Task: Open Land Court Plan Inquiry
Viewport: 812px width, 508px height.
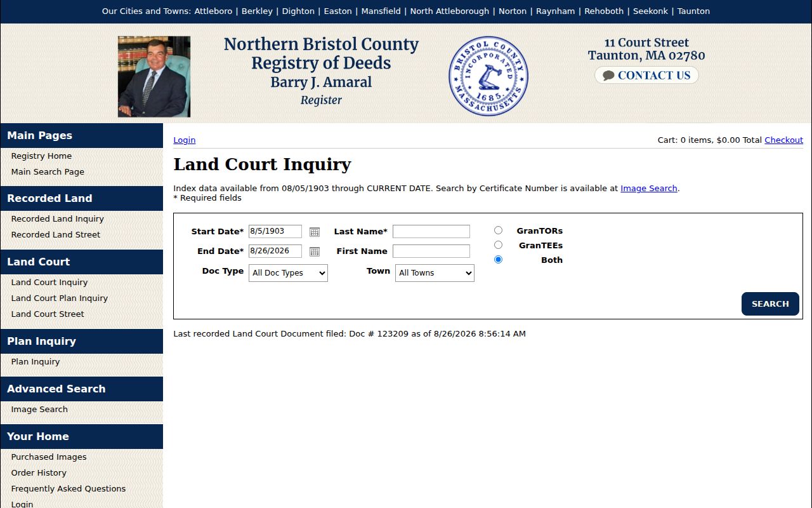Action: (59, 298)
